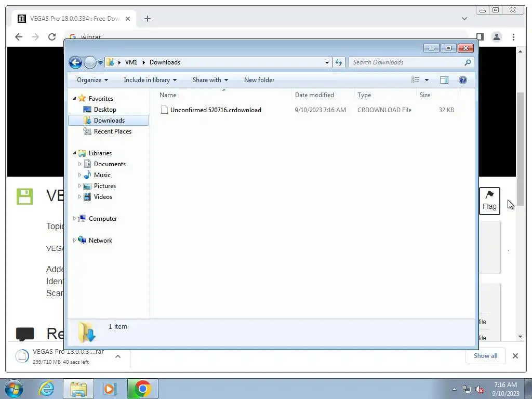Click the 32 KB size cell
This screenshot has height=399, width=532.
446,110
